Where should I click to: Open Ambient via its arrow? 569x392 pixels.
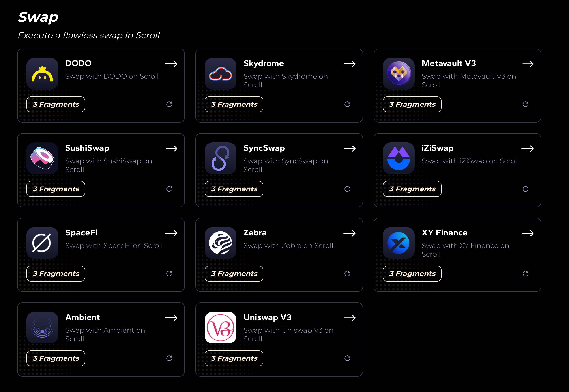(x=171, y=318)
